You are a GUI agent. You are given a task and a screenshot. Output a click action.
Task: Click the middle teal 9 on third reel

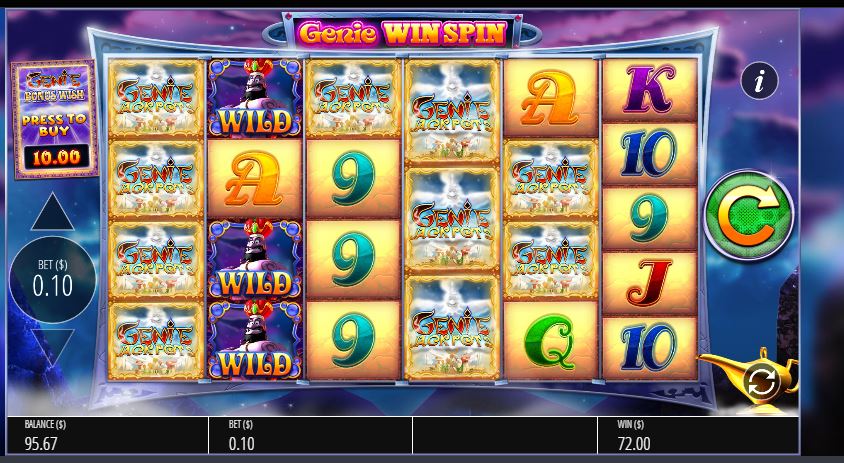point(353,259)
